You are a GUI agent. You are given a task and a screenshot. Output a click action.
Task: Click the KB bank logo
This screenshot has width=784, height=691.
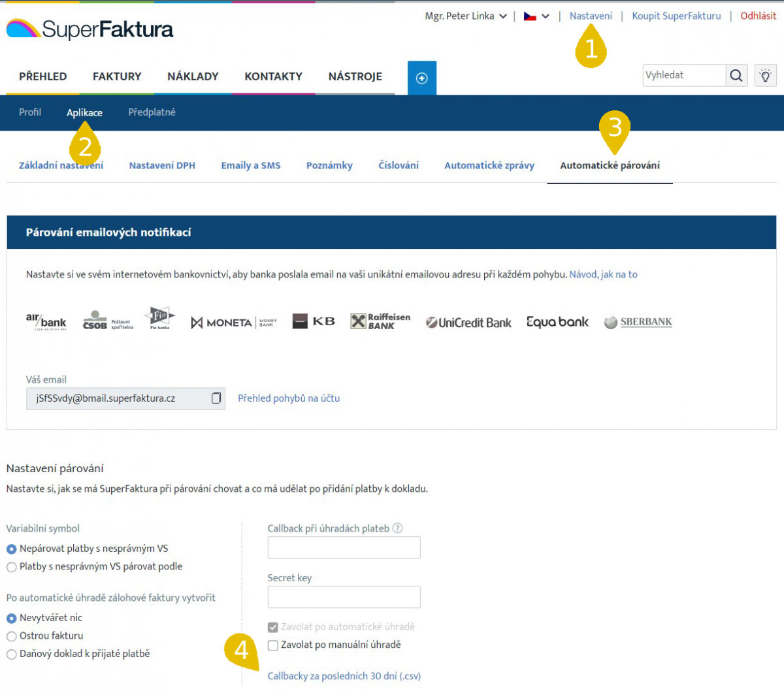(x=314, y=321)
